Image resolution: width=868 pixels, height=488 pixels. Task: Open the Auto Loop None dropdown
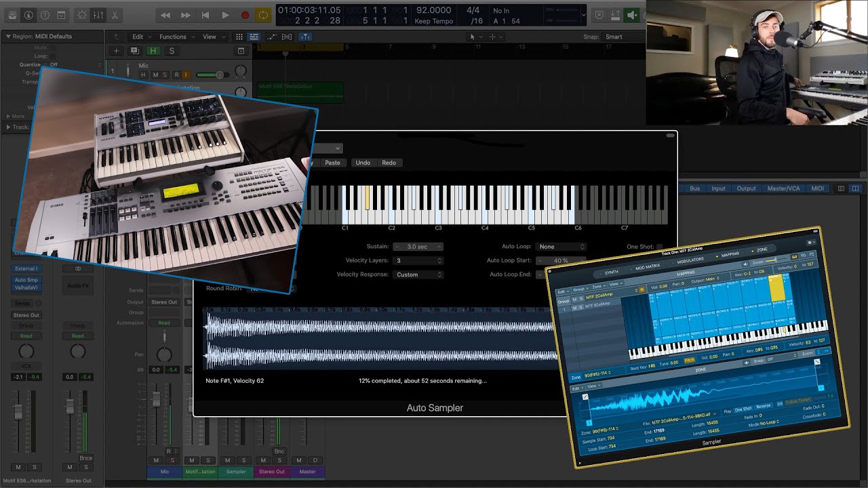[561, 247]
